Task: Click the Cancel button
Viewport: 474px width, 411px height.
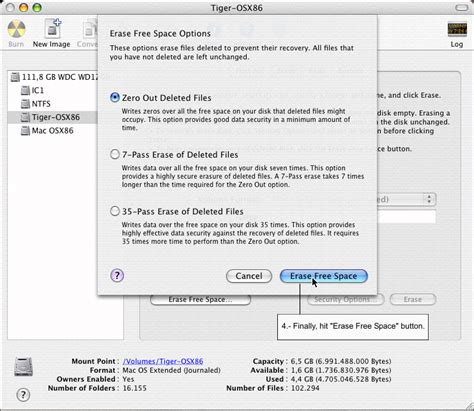Action: tap(249, 276)
